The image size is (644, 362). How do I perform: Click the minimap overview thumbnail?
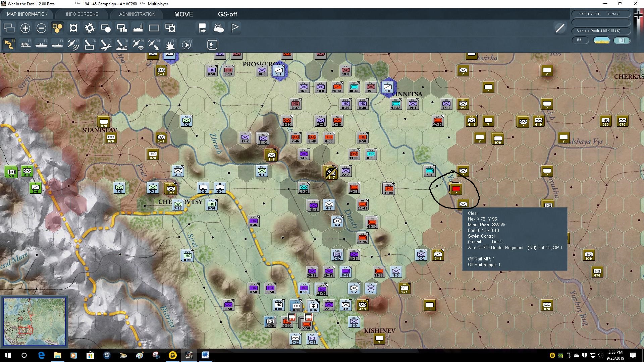tap(34, 322)
